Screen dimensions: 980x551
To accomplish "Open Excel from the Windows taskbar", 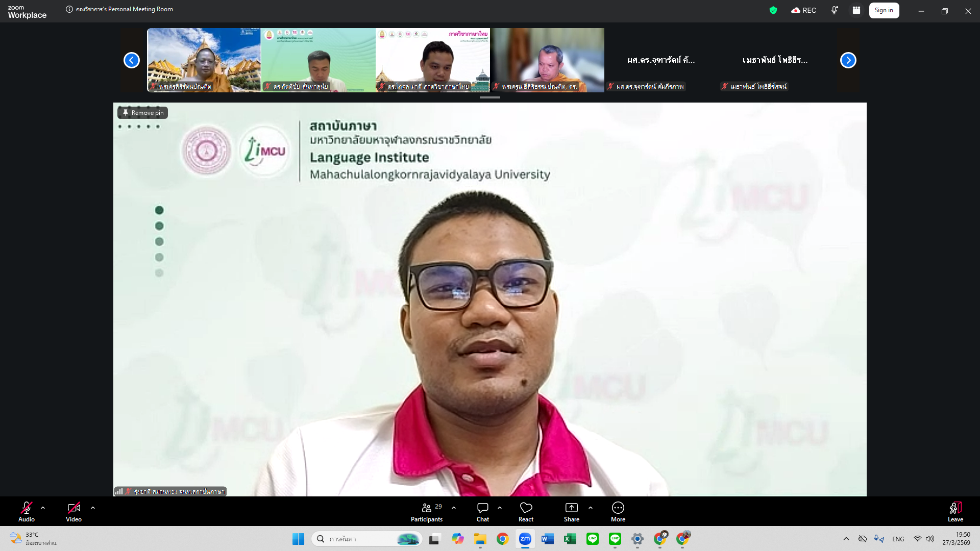I will click(570, 539).
